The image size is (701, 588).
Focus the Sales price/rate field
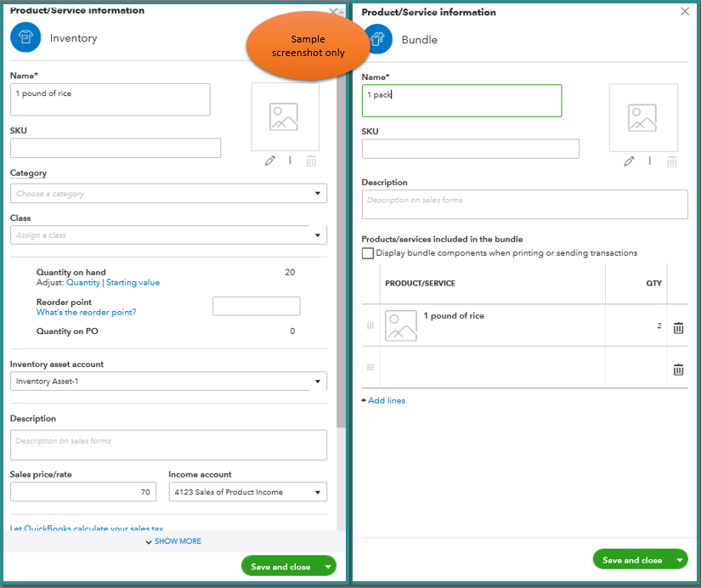(83, 492)
